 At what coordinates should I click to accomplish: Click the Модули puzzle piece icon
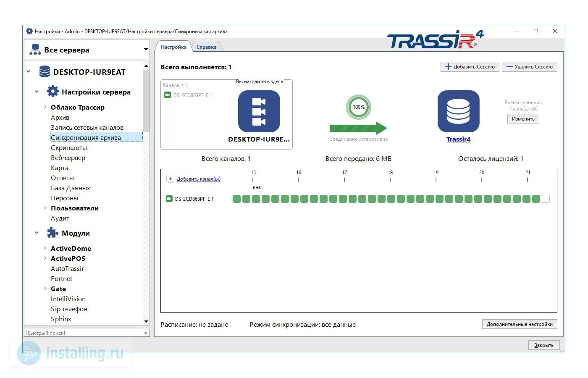pyautogui.click(x=53, y=233)
